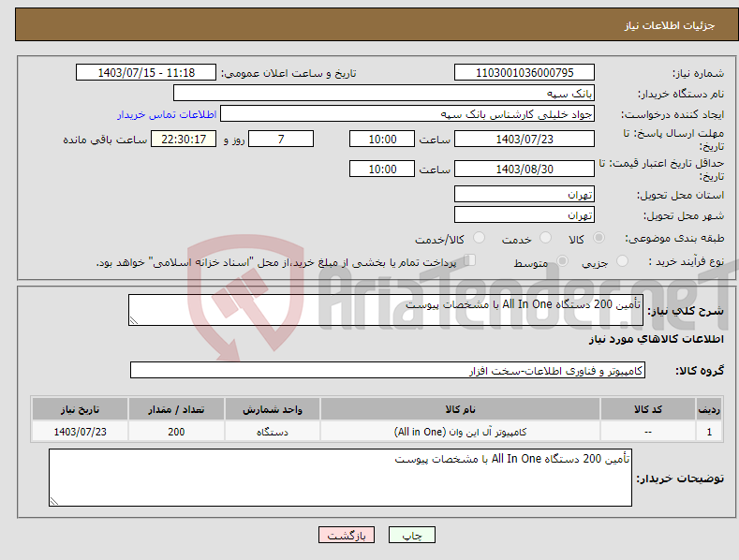Click the remaining days field showing 7
739x560 pixels.
click(281, 139)
